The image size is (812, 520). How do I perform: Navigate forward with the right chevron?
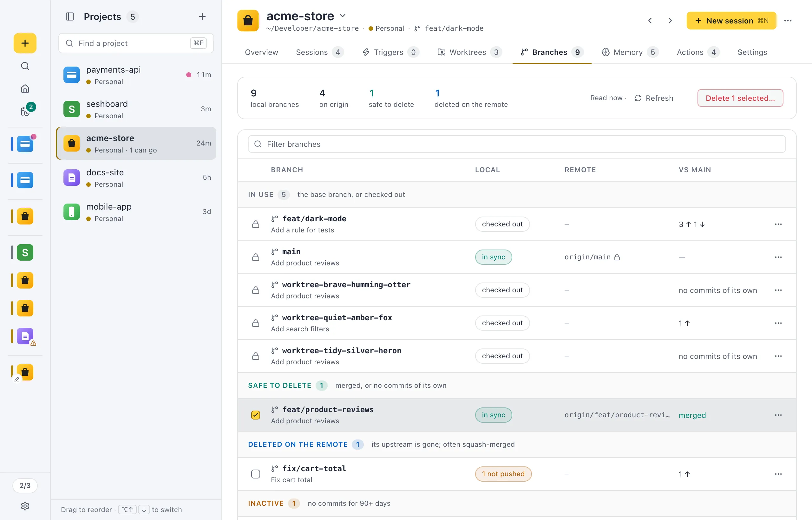670,21
